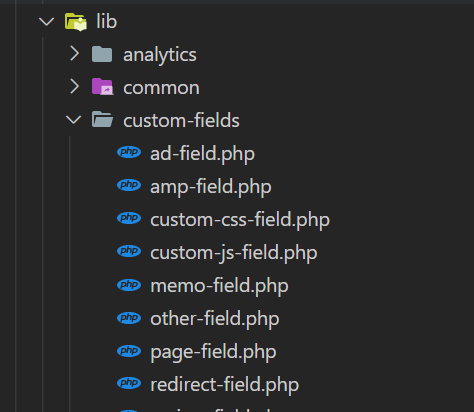Screen dimensions: 474x412
Task: Select the analytics folder label
Action: click(x=160, y=55)
